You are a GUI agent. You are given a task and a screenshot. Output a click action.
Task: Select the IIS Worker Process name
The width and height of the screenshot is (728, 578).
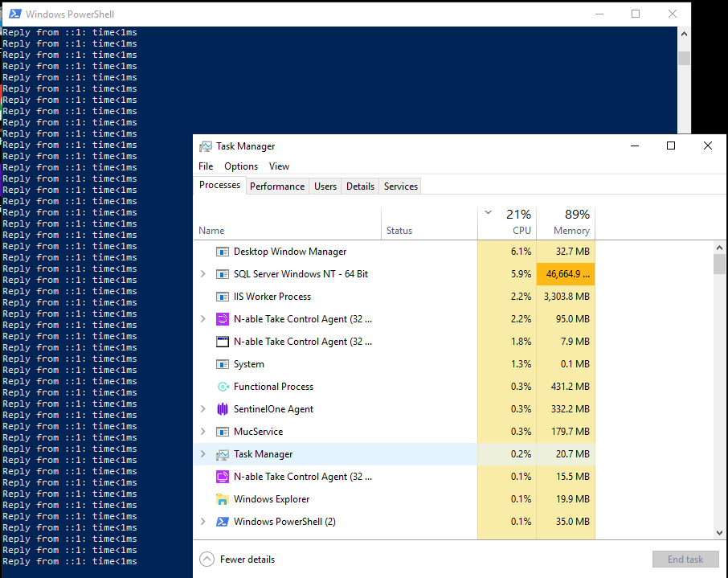(x=272, y=297)
